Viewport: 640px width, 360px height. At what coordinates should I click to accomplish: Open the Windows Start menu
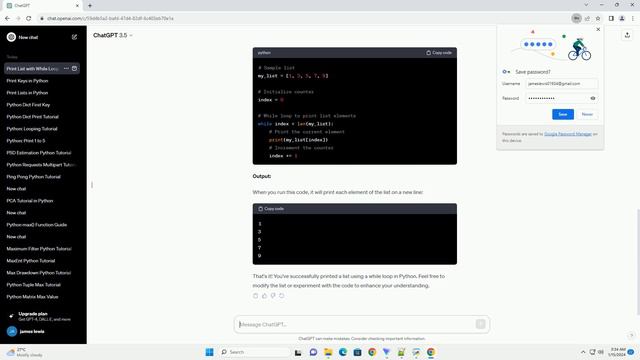coord(209,352)
